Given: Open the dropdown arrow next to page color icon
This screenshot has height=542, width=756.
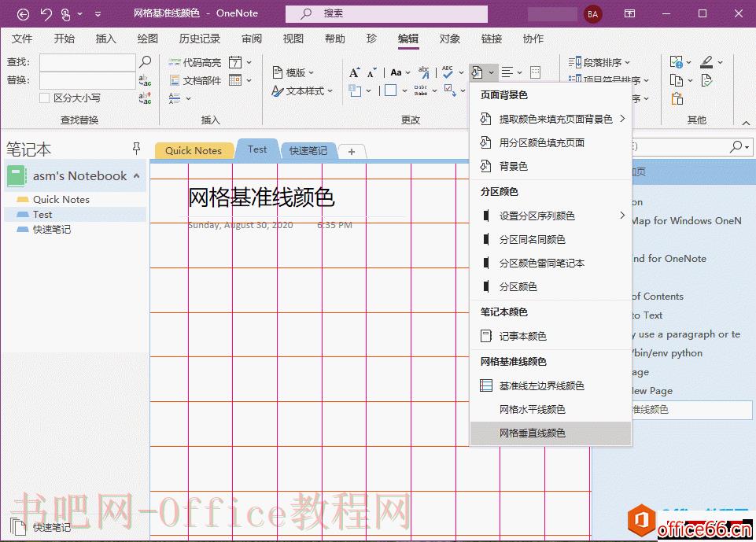Looking at the screenshot, I should pos(491,72).
